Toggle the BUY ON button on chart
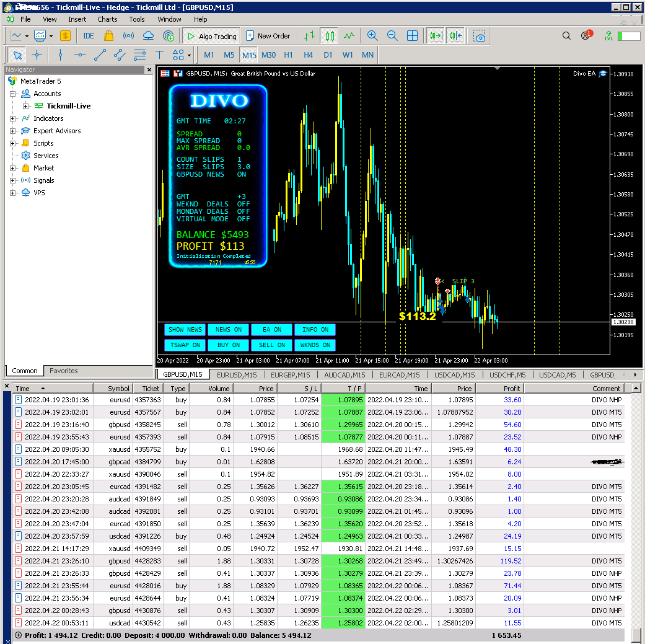 click(x=229, y=345)
